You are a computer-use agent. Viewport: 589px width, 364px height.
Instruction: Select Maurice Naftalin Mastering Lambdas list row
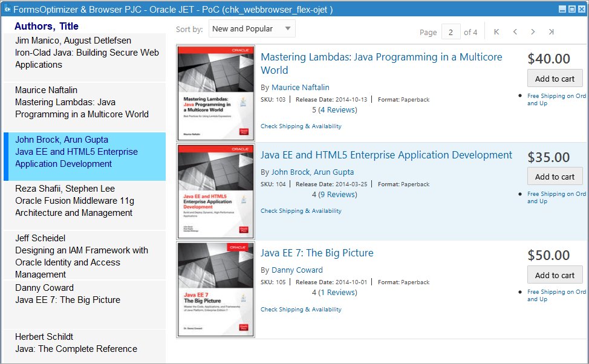85,106
